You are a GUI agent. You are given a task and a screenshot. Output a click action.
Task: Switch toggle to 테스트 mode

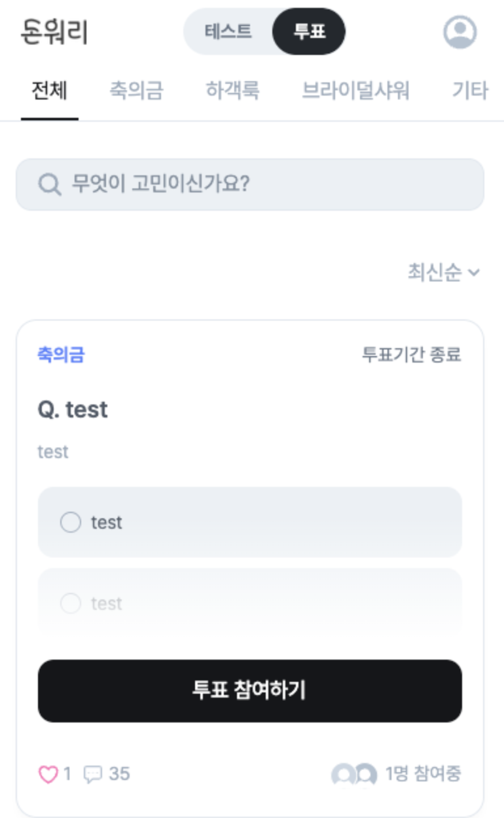pos(228,31)
